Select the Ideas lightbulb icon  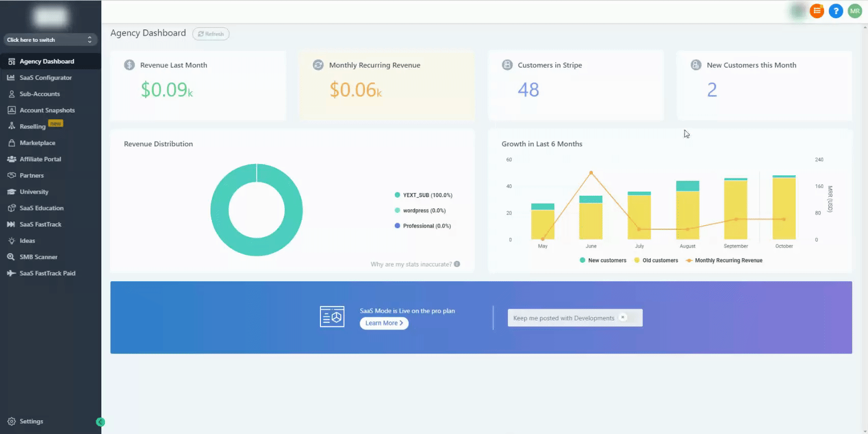pos(11,240)
